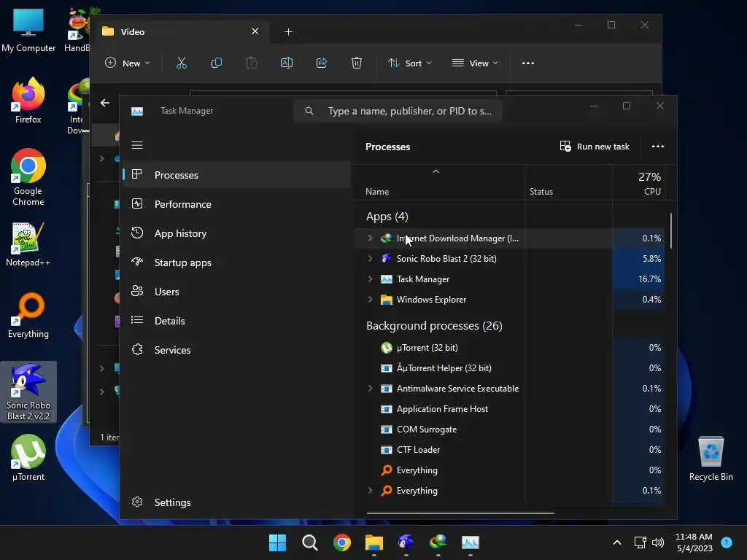Image resolution: width=747 pixels, height=560 pixels.
Task: Select Firefox desktop shortcut
Action: click(x=28, y=101)
